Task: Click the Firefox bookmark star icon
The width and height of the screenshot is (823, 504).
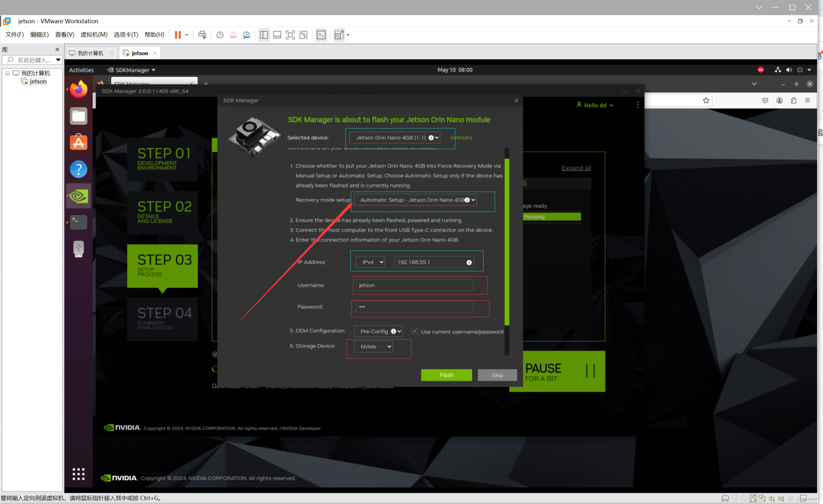Action: click(706, 101)
